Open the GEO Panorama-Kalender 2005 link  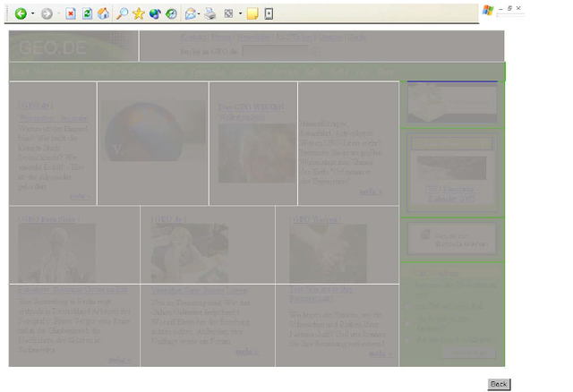(x=451, y=194)
